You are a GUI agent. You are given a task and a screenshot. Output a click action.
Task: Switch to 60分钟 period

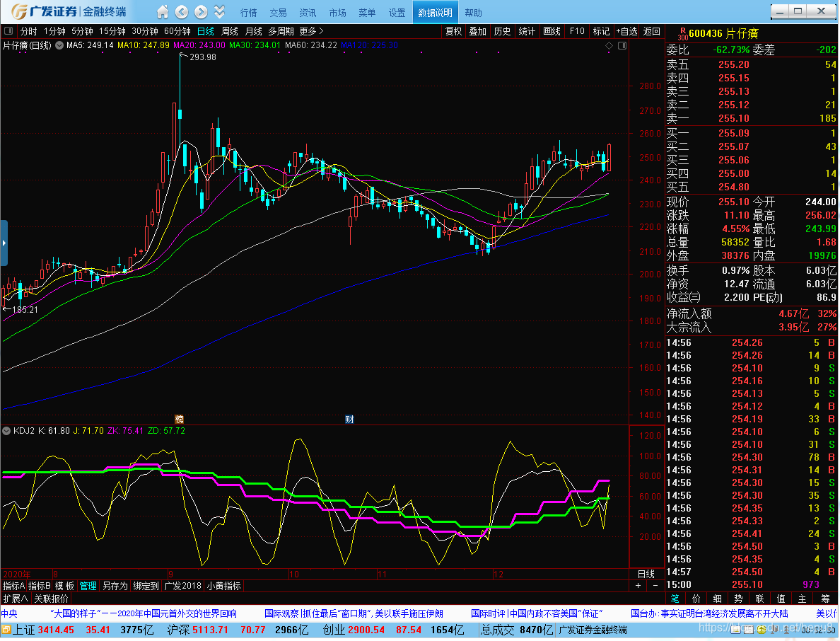click(x=177, y=31)
